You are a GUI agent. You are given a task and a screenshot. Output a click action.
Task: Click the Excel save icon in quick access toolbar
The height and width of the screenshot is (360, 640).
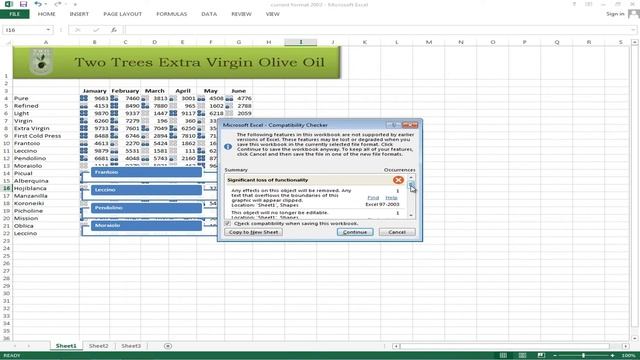[23, 4]
